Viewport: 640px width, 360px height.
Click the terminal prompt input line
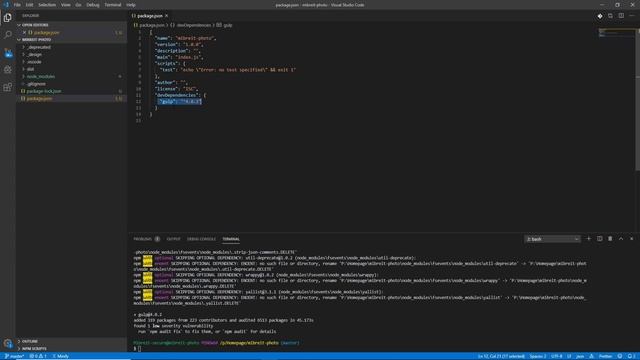click(359, 349)
